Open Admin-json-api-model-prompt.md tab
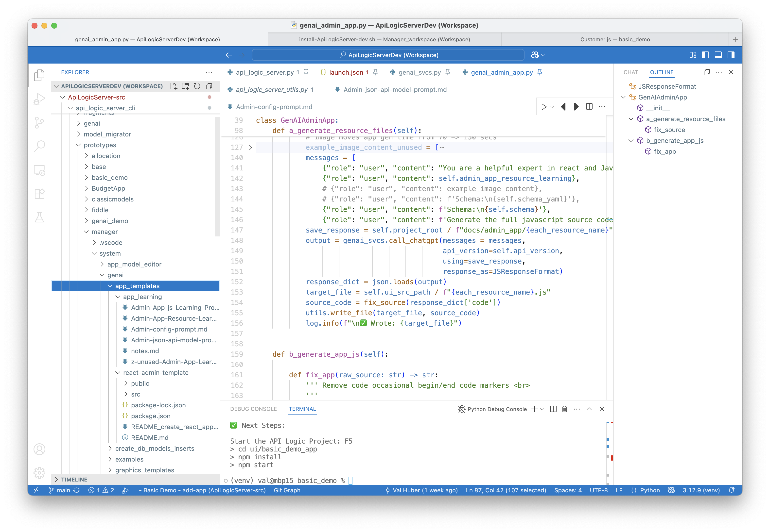 [x=395, y=90]
